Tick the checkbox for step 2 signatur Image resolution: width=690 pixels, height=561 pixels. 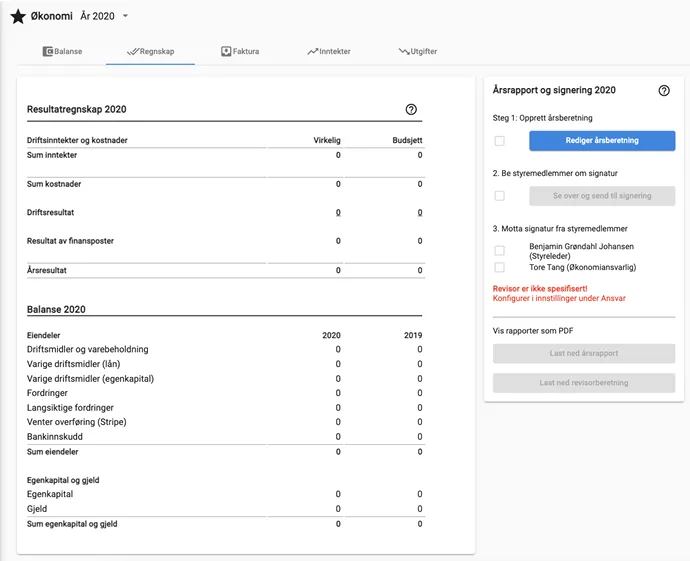tap(499, 196)
